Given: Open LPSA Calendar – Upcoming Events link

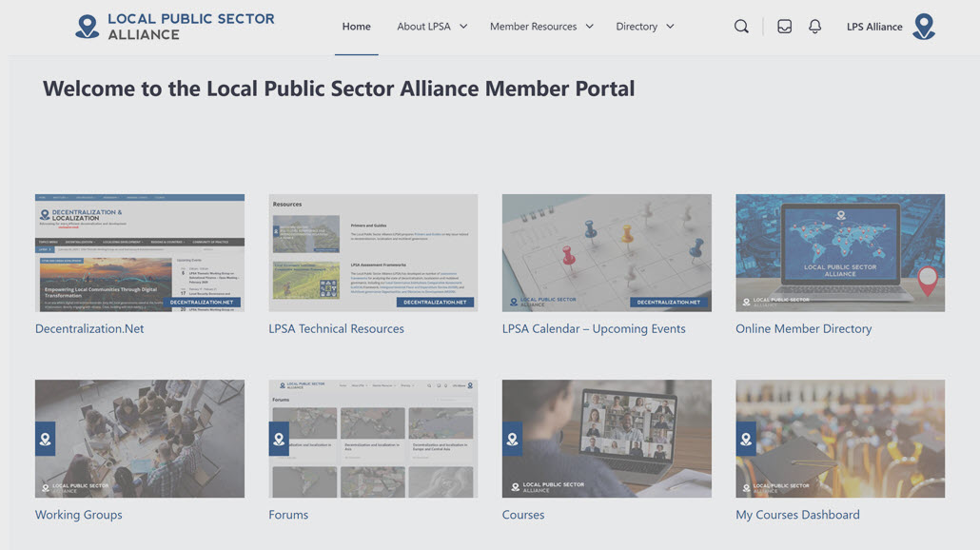Looking at the screenshot, I should tap(594, 329).
